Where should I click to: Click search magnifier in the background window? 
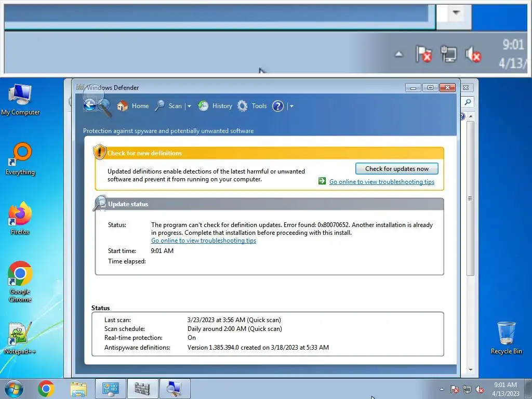[468, 102]
